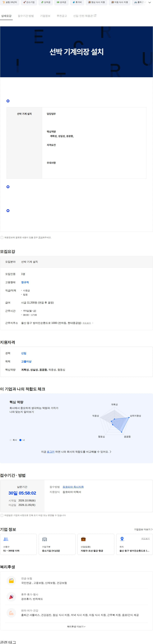The image size is (153, 644).
Task: Open the 문의 link
Action: pyautogui.click(x=40, y=238)
